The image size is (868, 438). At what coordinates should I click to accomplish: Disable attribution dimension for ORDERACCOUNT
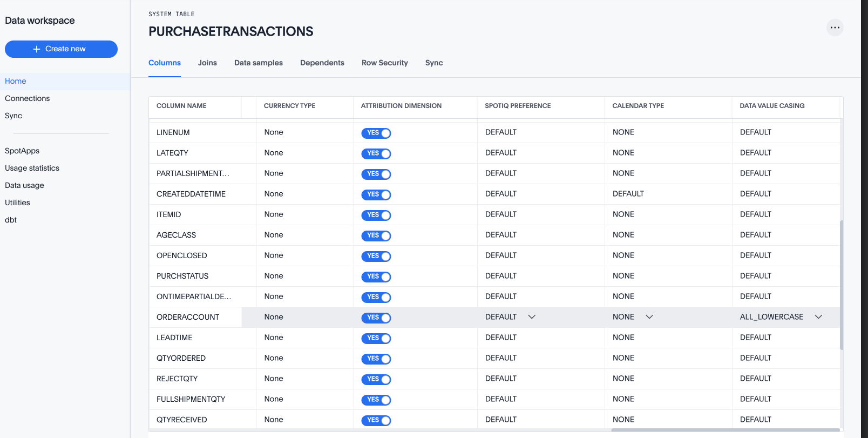tap(376, 318)
